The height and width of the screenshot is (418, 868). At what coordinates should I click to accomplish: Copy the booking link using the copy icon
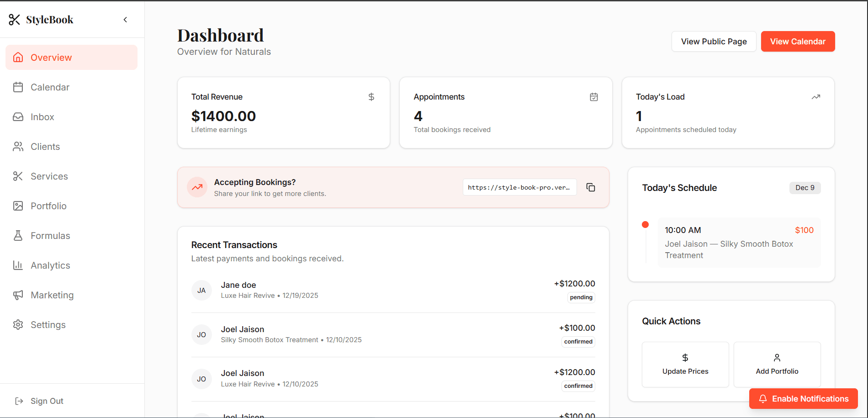(x=591, y=187)
